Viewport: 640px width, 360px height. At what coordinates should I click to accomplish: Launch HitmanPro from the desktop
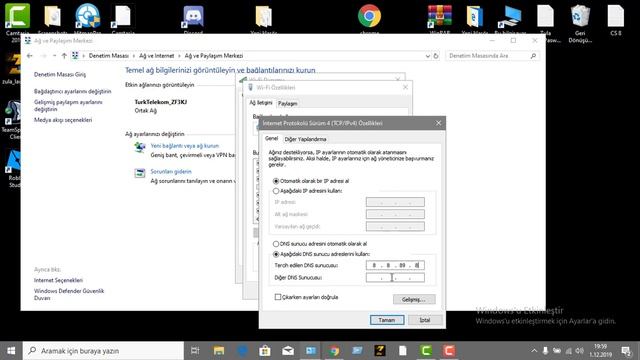[x=87, y=18]
